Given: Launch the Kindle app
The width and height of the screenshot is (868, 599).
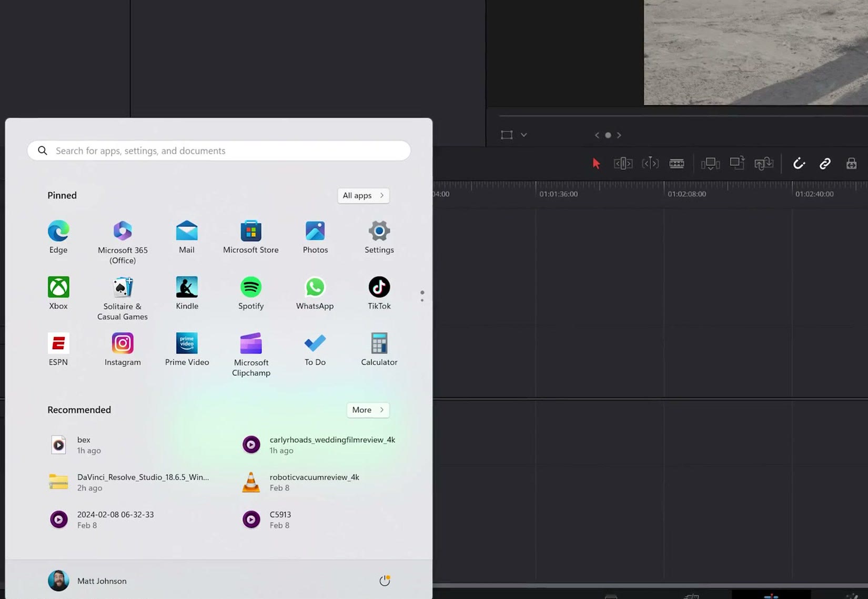Looking at the screenshot, I should coord(187,294).
